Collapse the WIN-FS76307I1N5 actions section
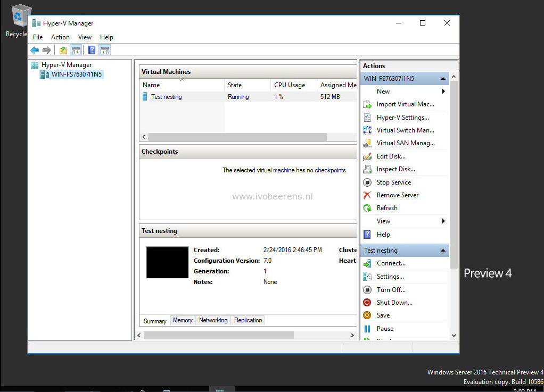Viewport: 544px width, 392px height. (443, 79)
